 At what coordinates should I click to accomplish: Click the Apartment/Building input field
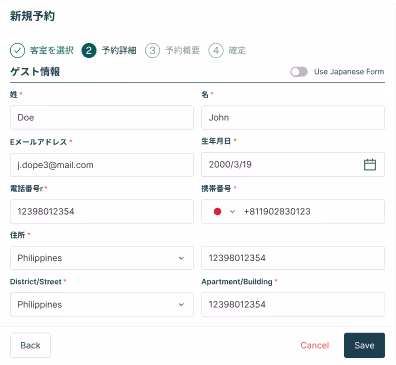293,304
